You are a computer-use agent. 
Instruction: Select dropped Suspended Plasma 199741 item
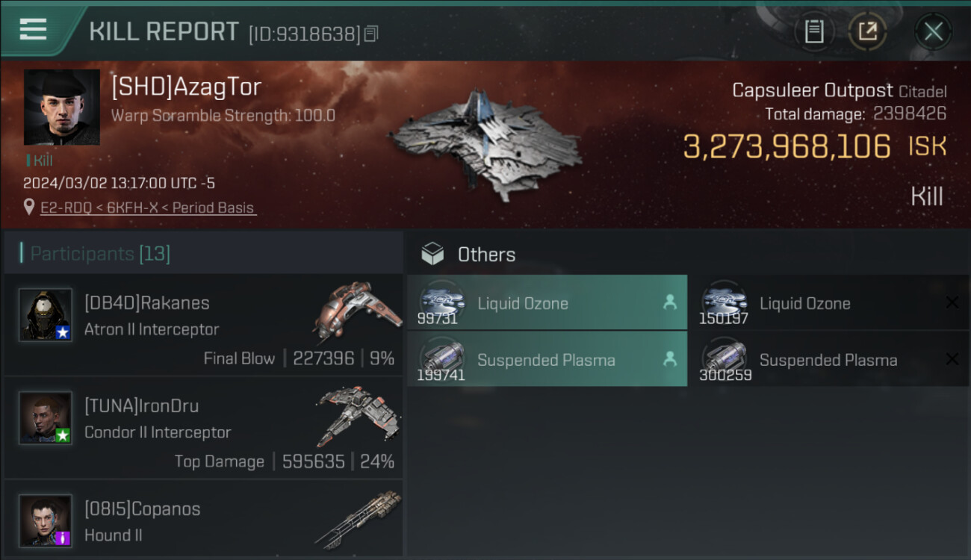(547, 360)
